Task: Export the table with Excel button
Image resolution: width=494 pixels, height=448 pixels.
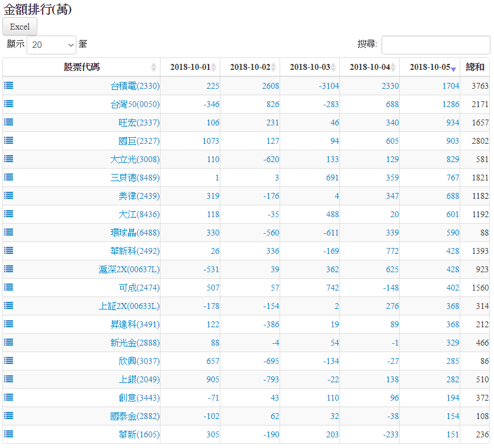Action: [20, 27]
